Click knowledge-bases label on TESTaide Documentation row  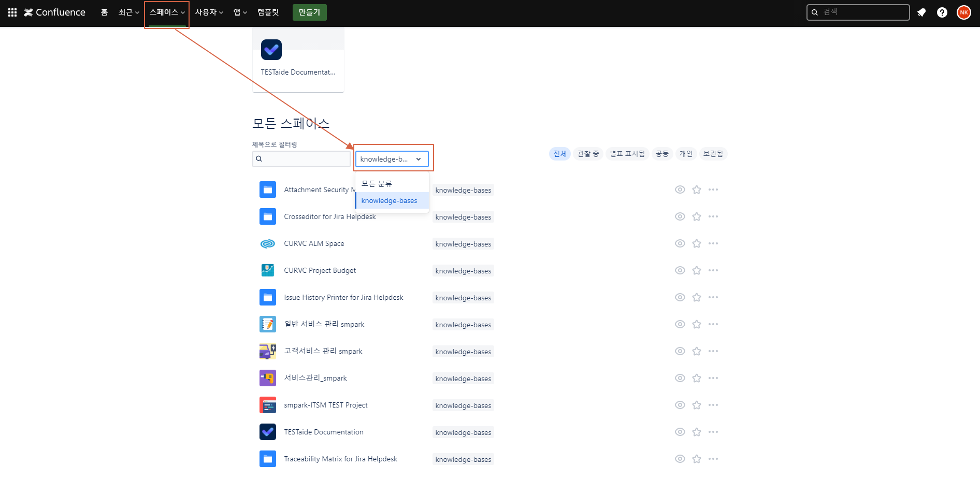tap(463, 432)
